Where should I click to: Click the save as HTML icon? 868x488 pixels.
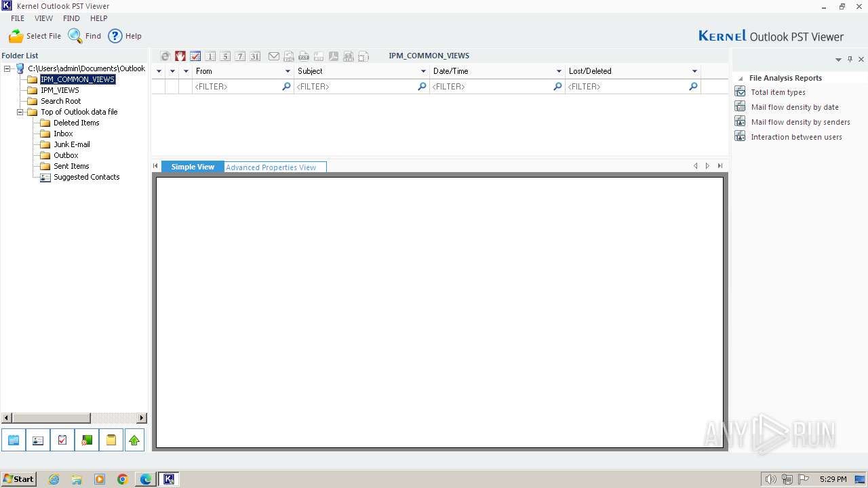pos(349,56)
